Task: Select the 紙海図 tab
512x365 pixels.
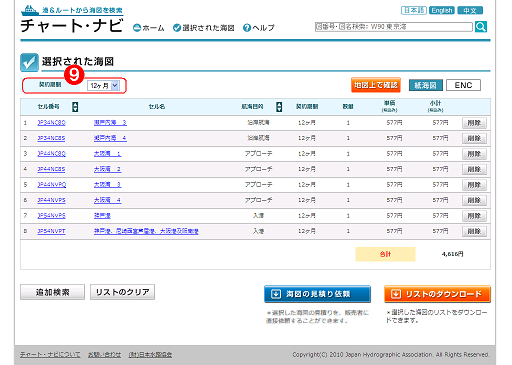Action: point(426,85)
